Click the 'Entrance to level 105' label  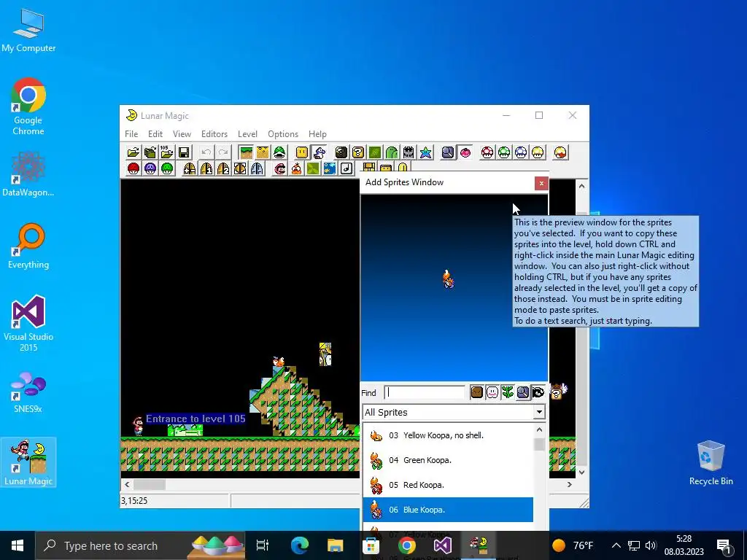point(196,419)
